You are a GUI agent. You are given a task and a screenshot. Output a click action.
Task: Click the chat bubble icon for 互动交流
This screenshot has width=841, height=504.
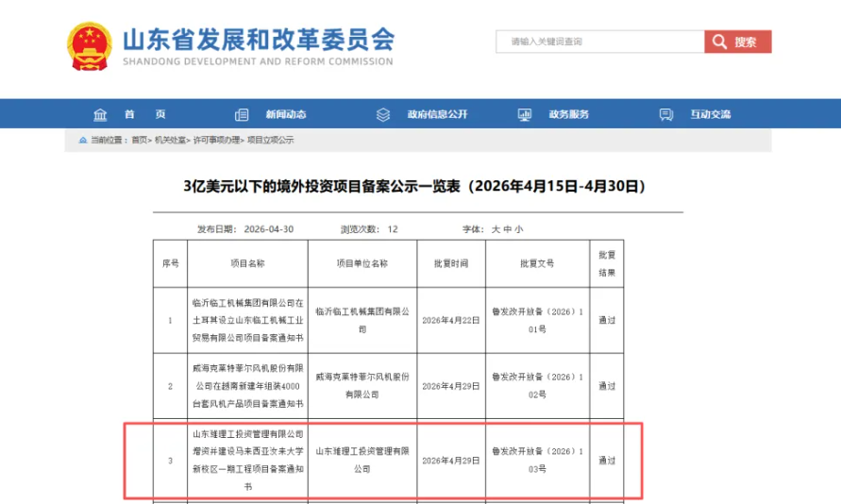point(666,114)
